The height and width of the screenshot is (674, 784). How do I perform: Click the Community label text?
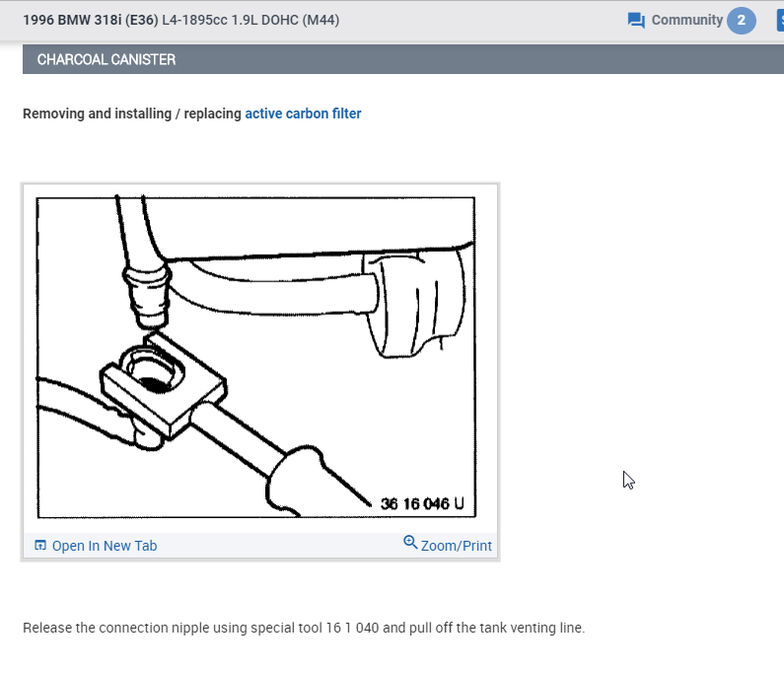point(687,20)
